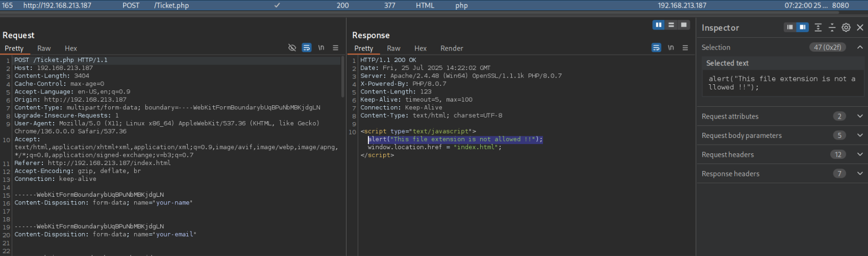Click Request headers count badge 12

838,154
